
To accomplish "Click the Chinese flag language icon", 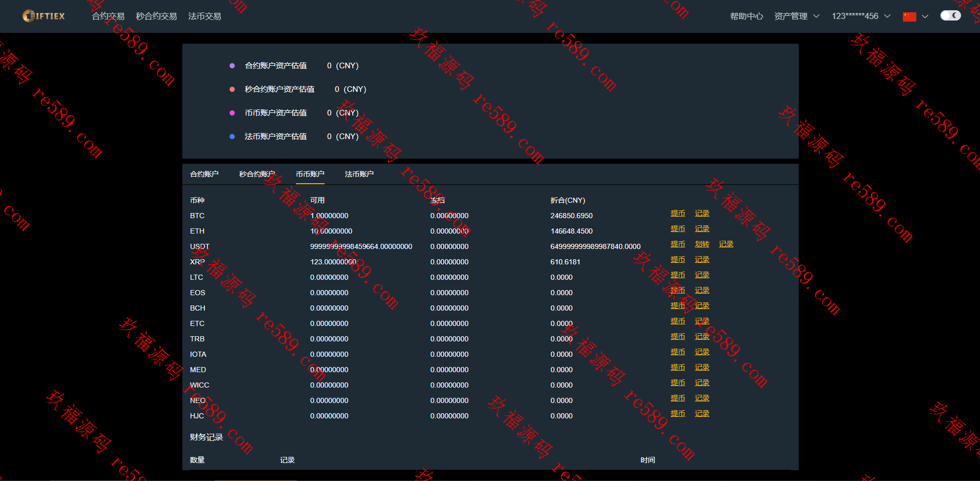I will pyautogui.click(x=910, y=16).
